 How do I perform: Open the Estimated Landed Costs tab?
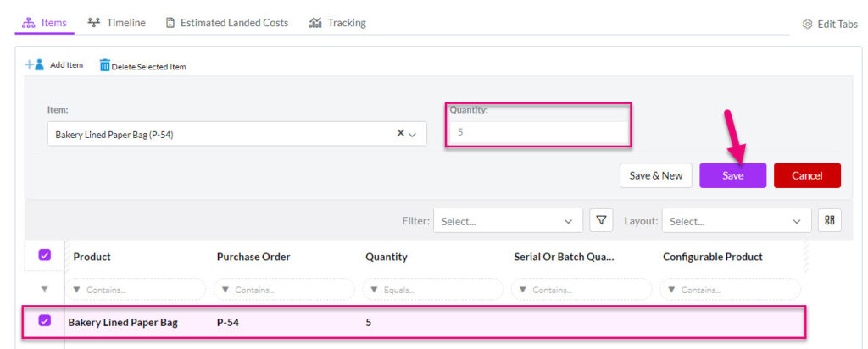click(x=227, y=23)
